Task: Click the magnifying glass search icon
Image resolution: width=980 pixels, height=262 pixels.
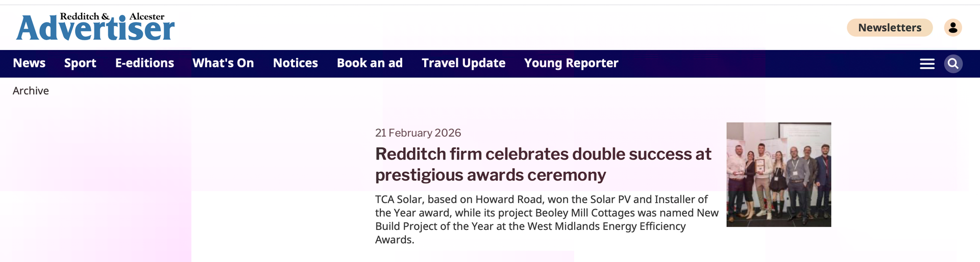Action: [952, 64]
